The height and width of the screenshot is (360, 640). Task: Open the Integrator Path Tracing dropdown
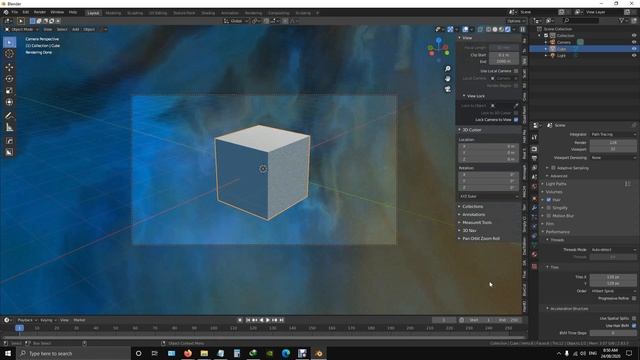point(613,134)
